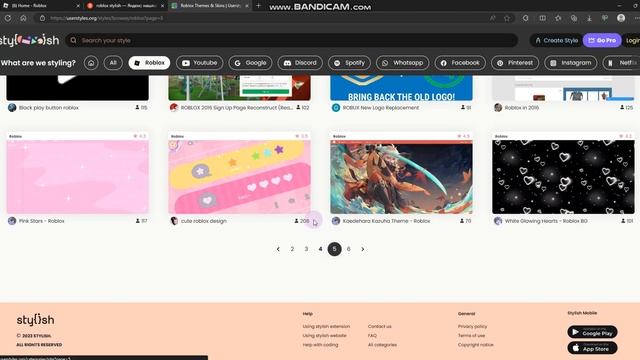Image resolution: width=640 pixels, height=360 pixels.
Task: Select the Instagram category filter
Action: [x=571, y=63]
